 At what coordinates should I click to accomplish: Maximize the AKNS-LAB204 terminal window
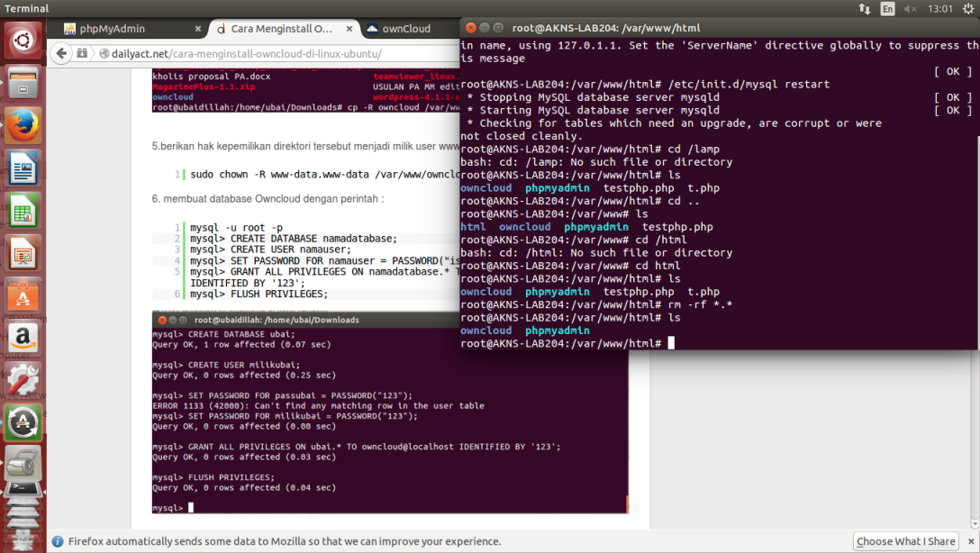(x=498, y=28)
